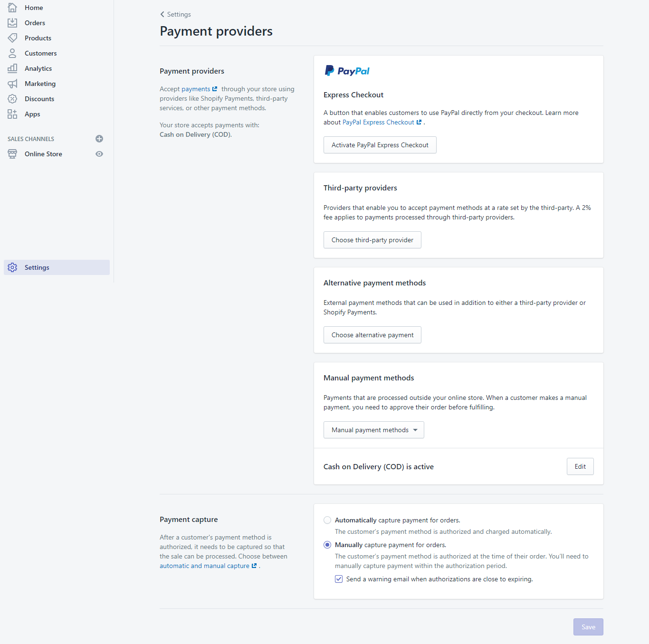
Task: View the Online Store using the eye icon
Action: pyautogui.click(x=99, y=154)
